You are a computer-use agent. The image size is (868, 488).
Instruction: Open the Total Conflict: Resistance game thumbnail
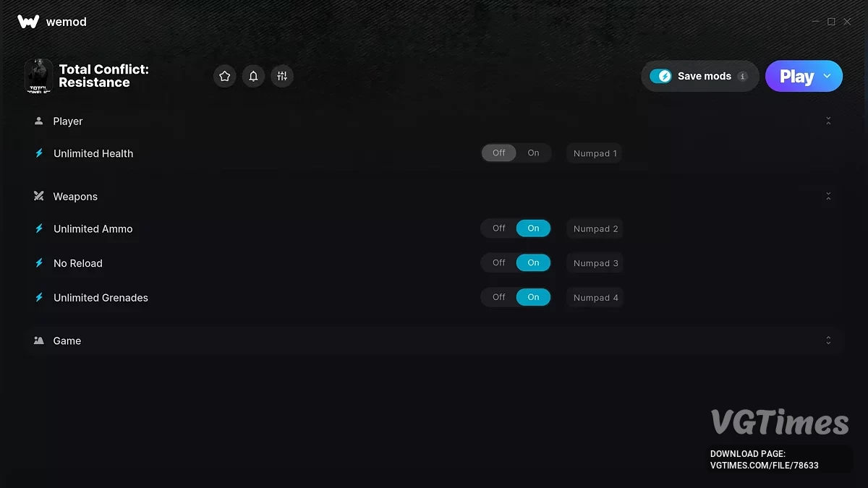tap(38, 76)
